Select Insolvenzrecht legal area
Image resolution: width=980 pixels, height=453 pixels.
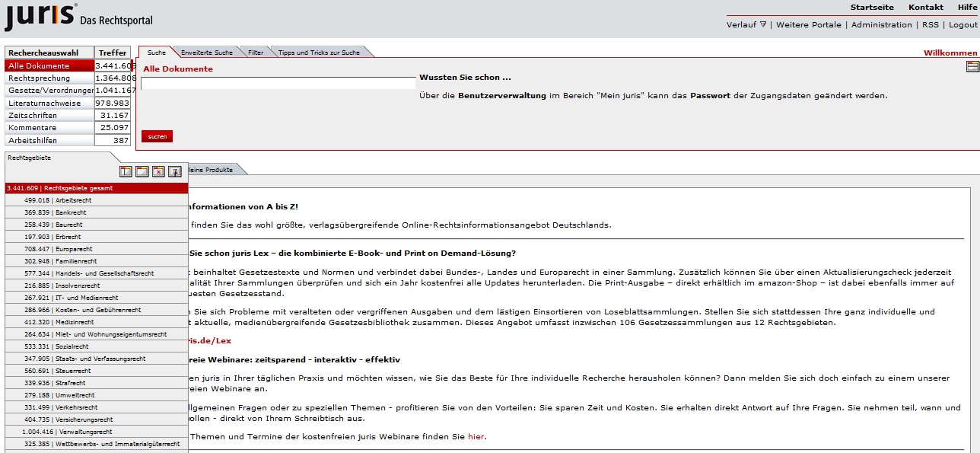coord(96,286)
